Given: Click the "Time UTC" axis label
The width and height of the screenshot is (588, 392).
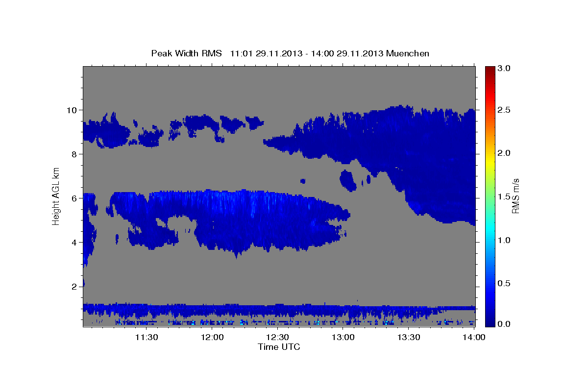Looking at the screenshot, I should 279,347.
